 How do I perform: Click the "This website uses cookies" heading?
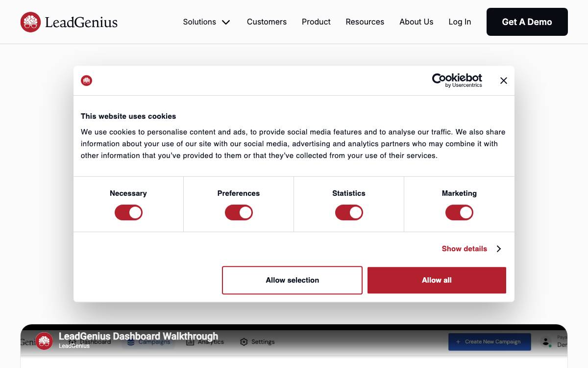128,116
